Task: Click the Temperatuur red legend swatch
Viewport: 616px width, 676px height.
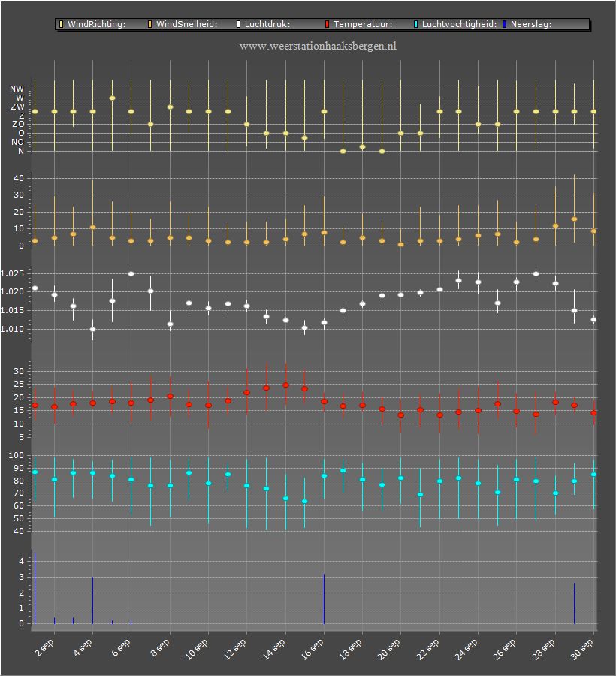Action: tap(328, 24)
